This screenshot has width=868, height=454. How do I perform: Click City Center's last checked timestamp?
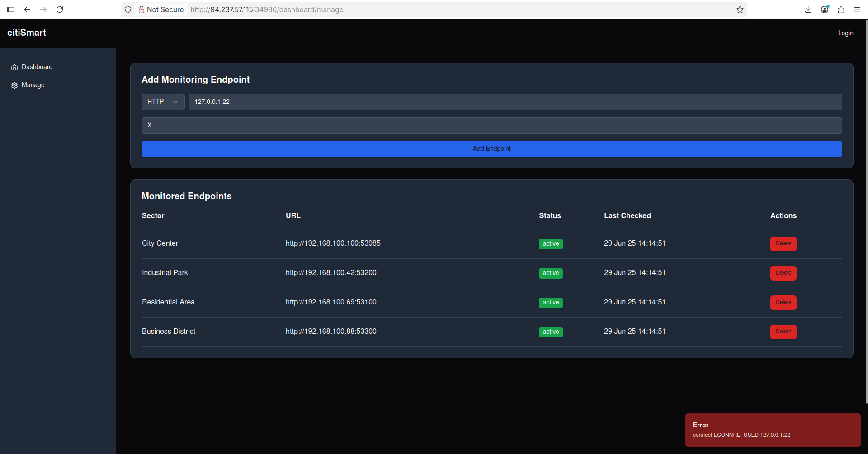tap(635, 243)
